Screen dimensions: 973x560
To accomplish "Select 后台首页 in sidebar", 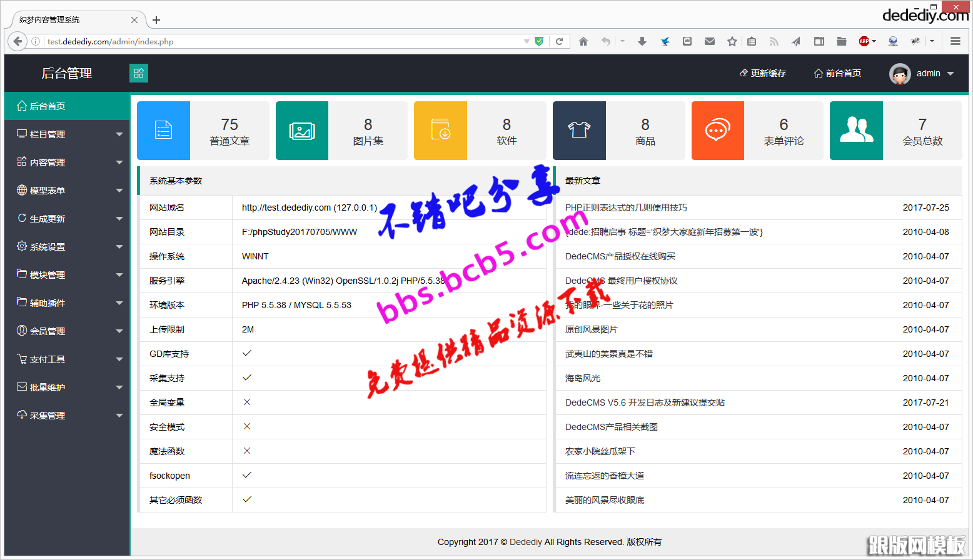I will (67, 106).
